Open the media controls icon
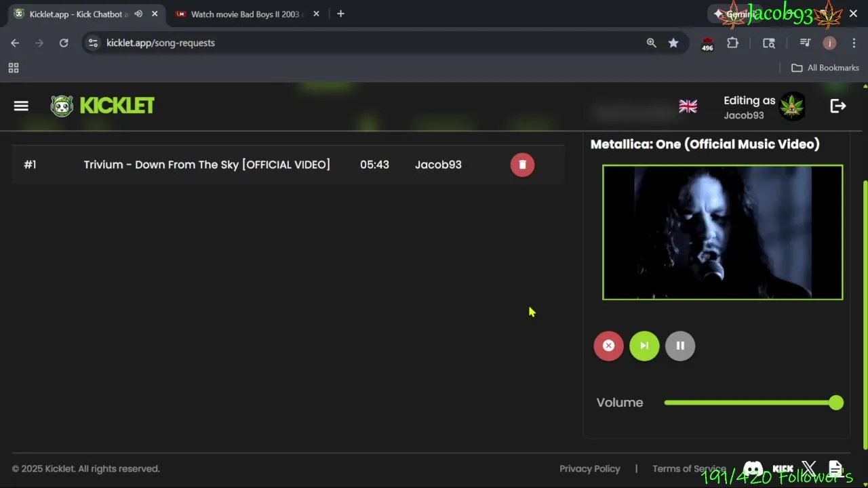This screenshot has height=488, width=868. pyautogui.click(x=805, y=43)
